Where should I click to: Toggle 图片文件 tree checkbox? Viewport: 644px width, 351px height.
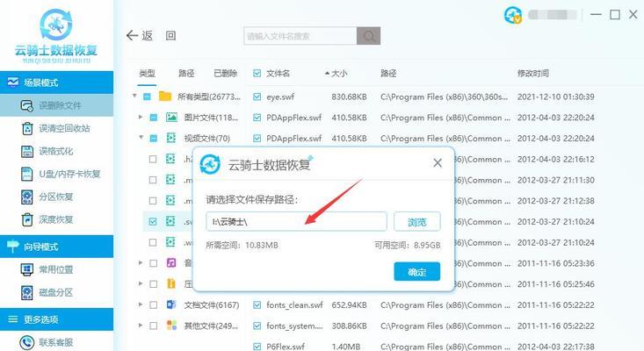[x=153, y=118]
